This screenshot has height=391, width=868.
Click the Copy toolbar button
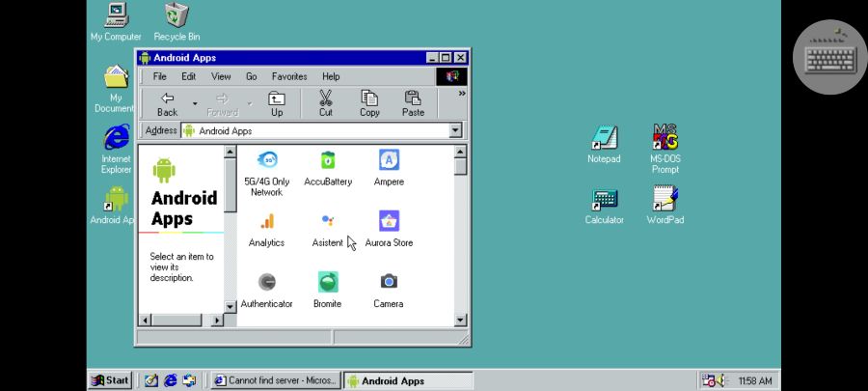click(x=369, y=104)
